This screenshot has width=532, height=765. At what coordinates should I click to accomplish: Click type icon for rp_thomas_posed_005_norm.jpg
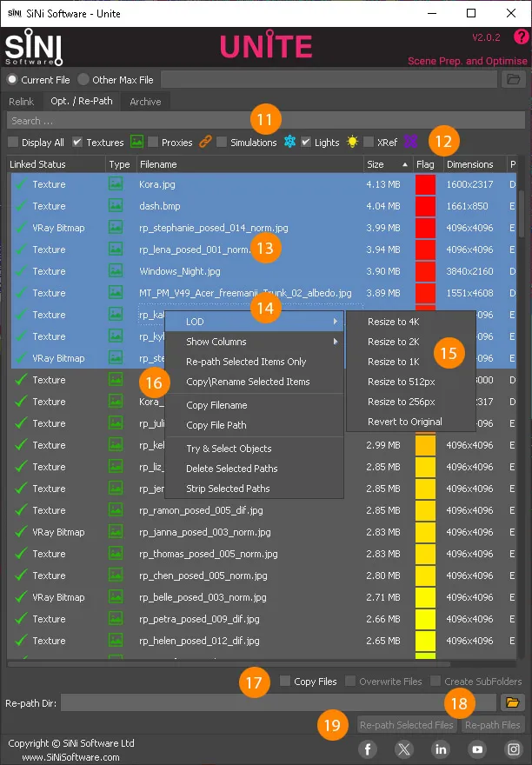click(116, 553)
